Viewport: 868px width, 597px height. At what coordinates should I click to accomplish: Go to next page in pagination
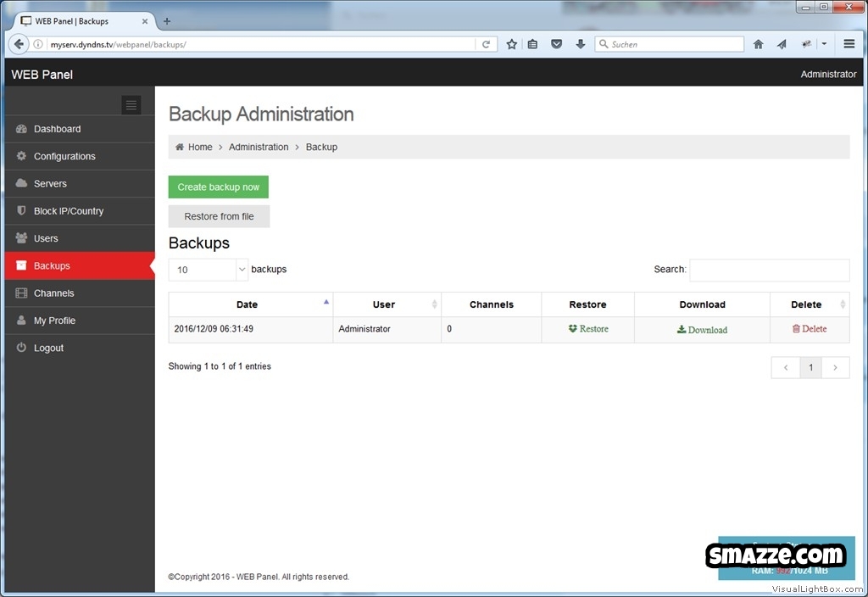pos(835,367)
